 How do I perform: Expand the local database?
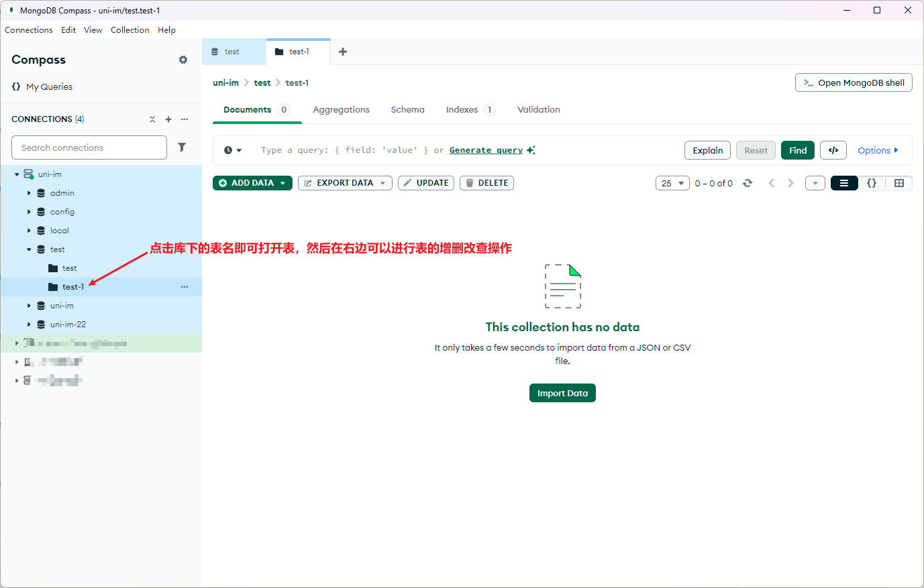point(29,231)
